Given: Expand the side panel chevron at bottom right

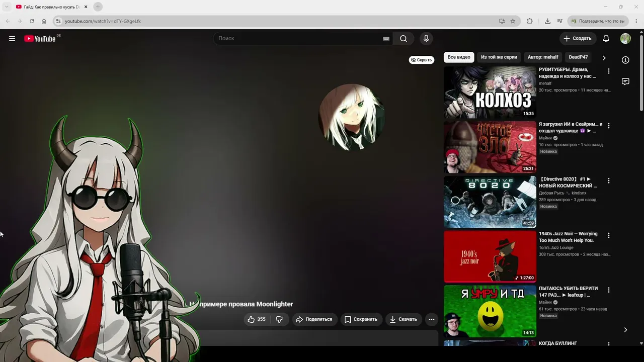Looking at the screenshot, I should pyautogui.click(x=625, y=330).
